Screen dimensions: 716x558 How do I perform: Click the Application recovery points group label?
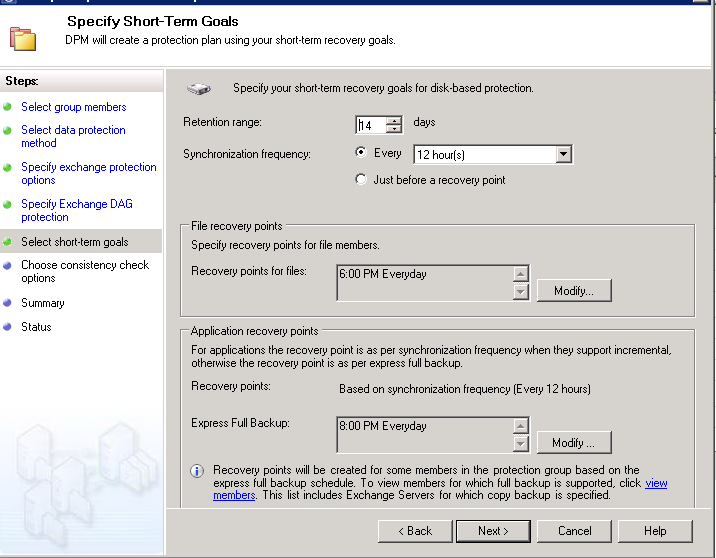254,331
